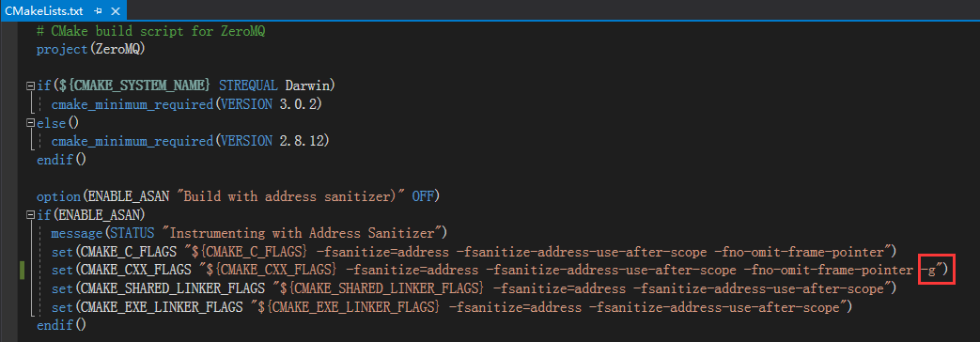This screenshot has height=342, width=980.
Task: Click the STREQUAL keyword
Action: coord(249,85)
